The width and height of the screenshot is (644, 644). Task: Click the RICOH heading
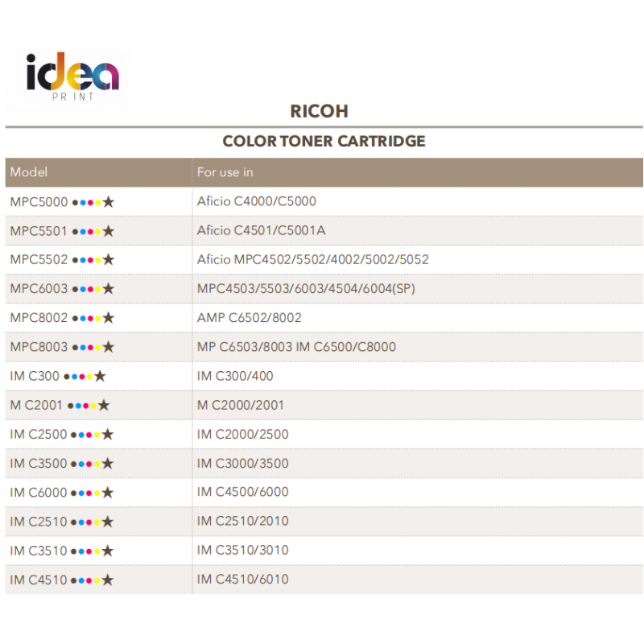[319, 112]
